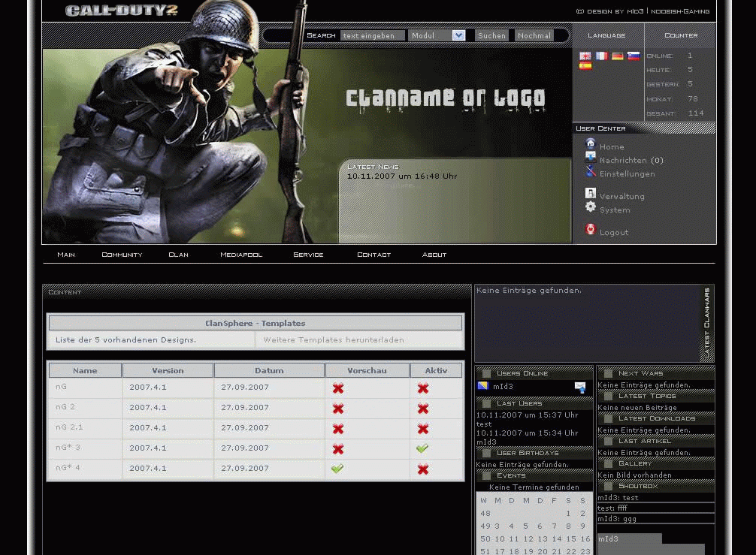Click the Suchen search button

[x=491, y=35]
